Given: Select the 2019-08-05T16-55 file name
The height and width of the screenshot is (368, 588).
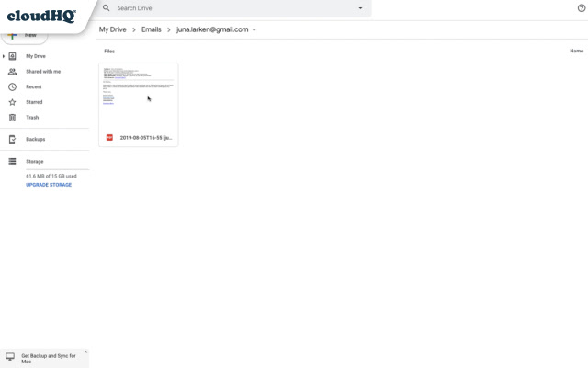Looking at the screenshot, I should [x=146, y=138].
